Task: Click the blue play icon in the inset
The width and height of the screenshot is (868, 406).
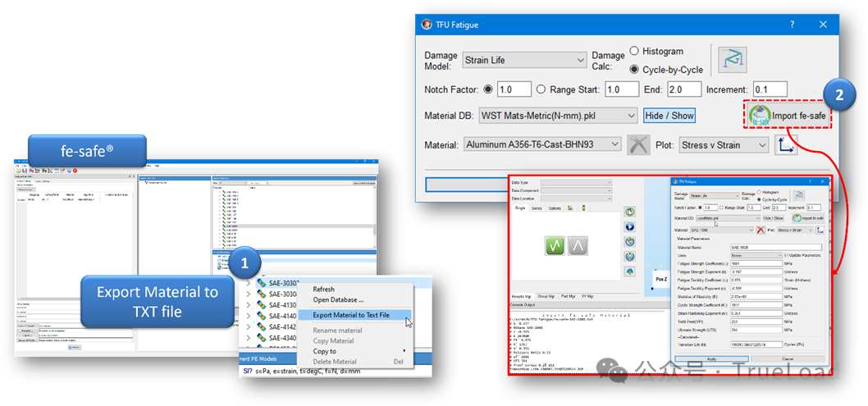Action: (x=630, y=226)
